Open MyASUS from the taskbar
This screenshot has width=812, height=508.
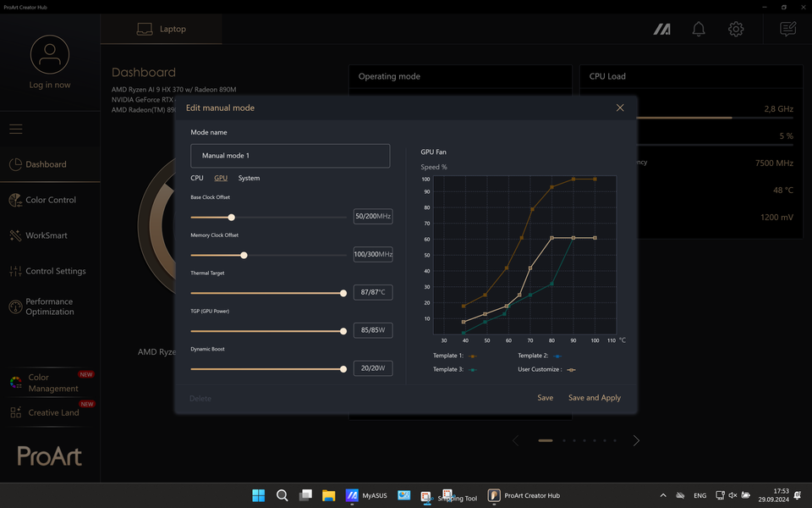coord(366,495)
